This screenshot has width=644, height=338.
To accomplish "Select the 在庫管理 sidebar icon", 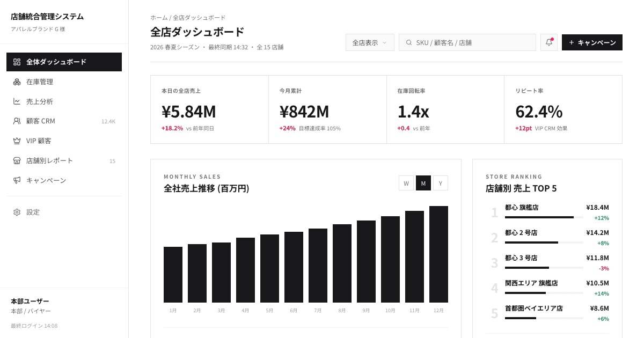I will click(x=18, y=82).
